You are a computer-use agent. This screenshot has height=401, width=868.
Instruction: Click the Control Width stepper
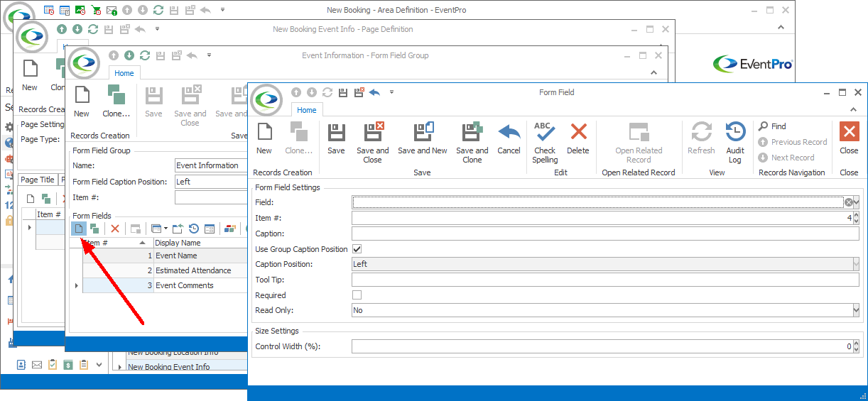(x=856, y=346)
